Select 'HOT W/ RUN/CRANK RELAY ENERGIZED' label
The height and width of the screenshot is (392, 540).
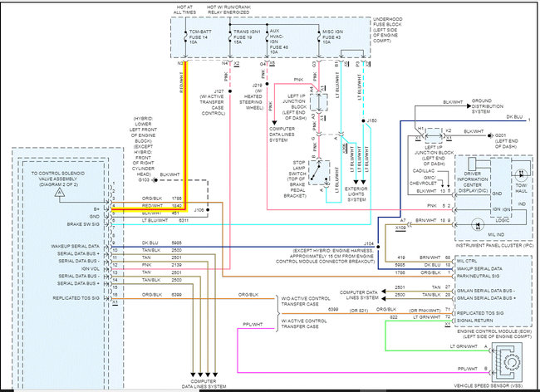(x=228, y=10)
